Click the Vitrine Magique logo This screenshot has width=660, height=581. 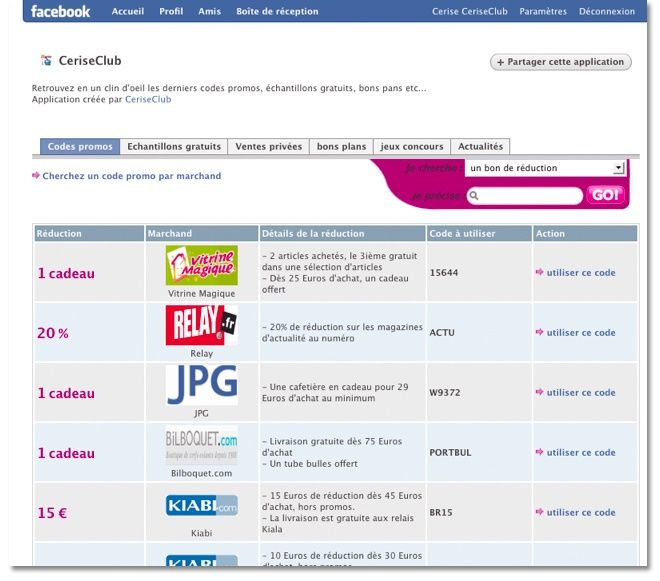tap(202, 265)
